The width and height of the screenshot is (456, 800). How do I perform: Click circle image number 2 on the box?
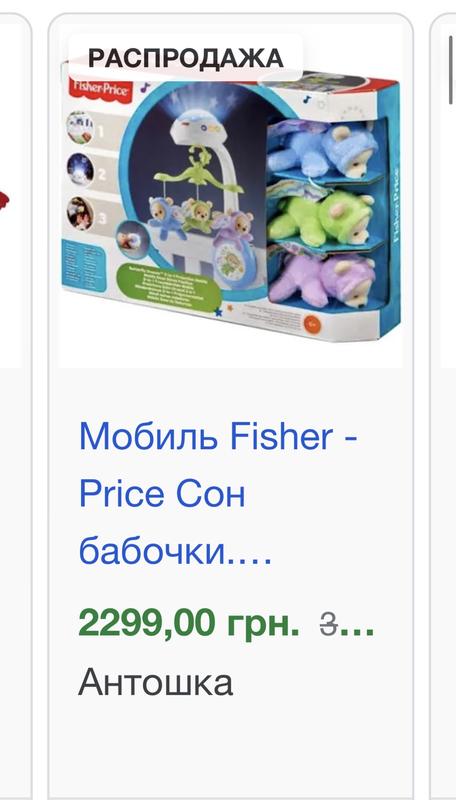pos(80,169)
